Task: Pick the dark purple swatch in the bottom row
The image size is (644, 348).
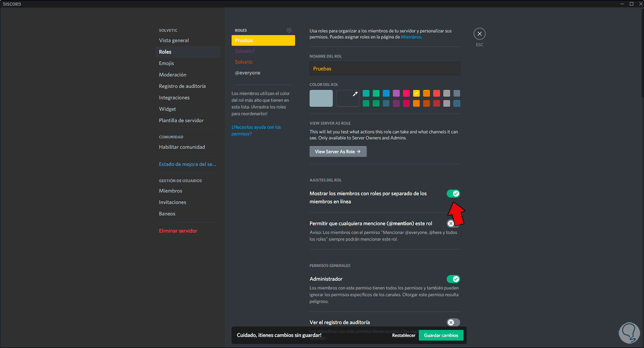Action: tap(396, 103)
